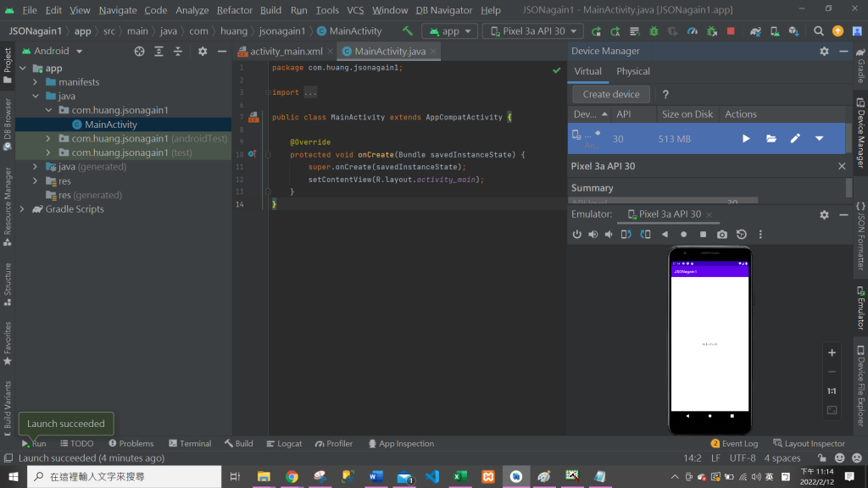This screenshot has width=868, height=488.
Task: Edit the virtual device with pencil icon
Action: click(795, 138)
